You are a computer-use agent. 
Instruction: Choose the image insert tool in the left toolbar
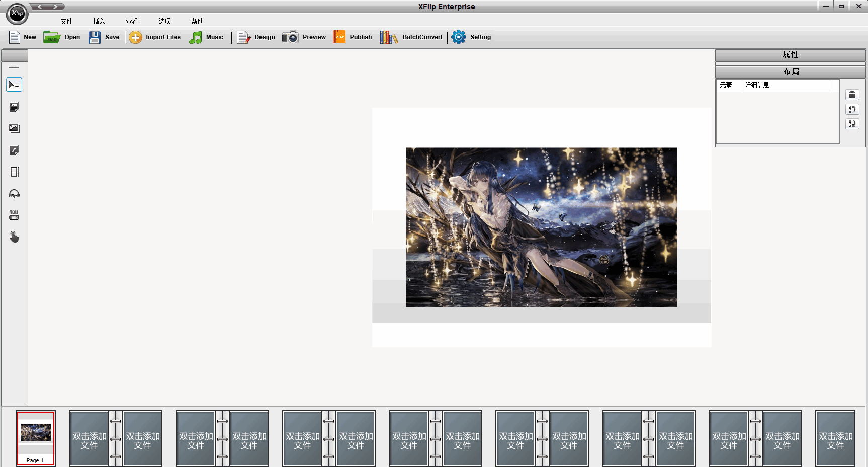[14, 128]
